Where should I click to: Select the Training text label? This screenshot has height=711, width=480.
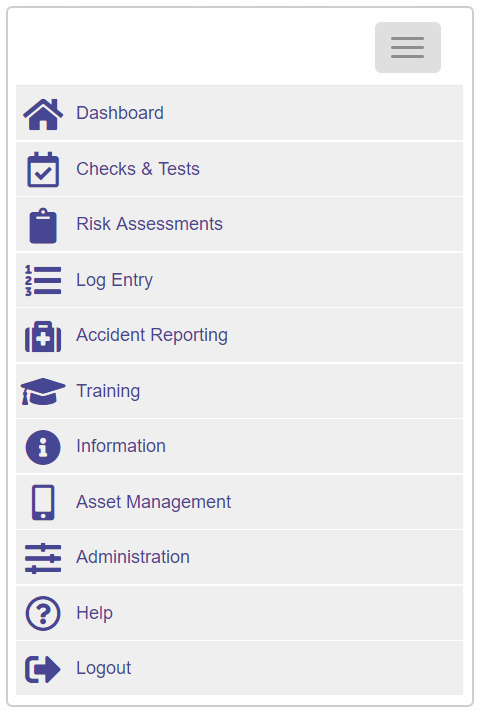pos(108,391)
